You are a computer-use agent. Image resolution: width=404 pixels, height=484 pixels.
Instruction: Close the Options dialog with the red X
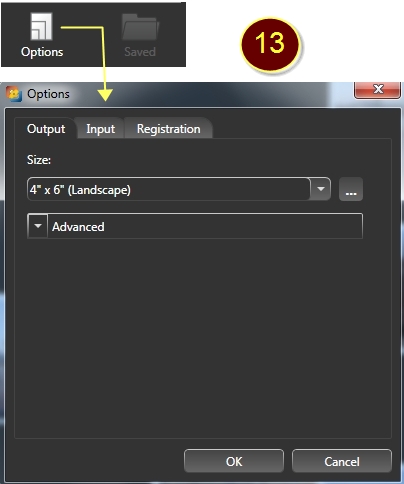(377, 90)
